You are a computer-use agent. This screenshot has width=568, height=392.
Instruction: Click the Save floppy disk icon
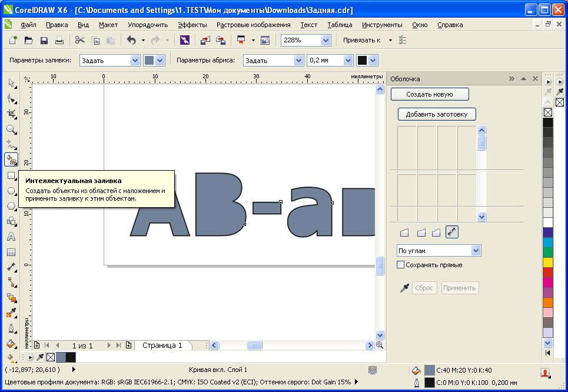coord(44,41)
